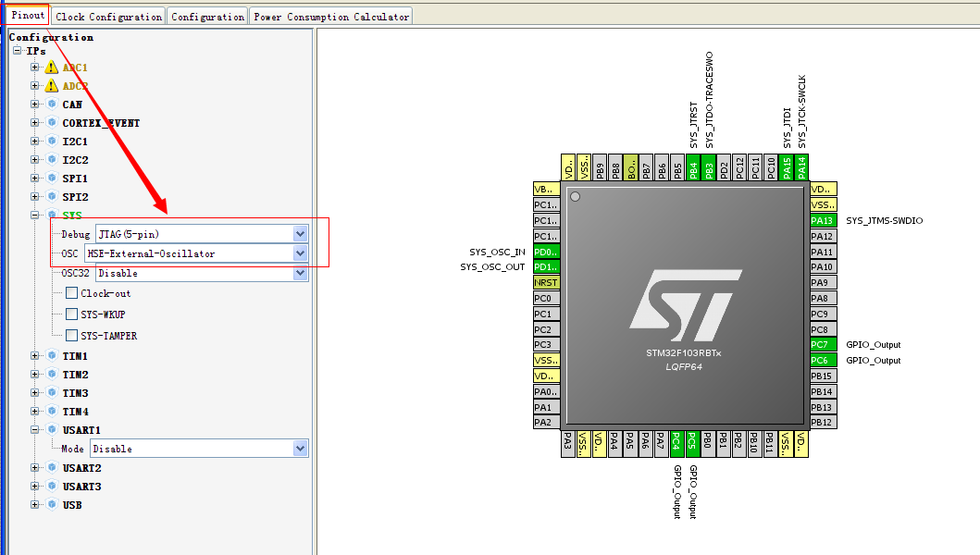
Task: Select the green PD1 oscillator-out pin
Action: (x=546, y=267)
